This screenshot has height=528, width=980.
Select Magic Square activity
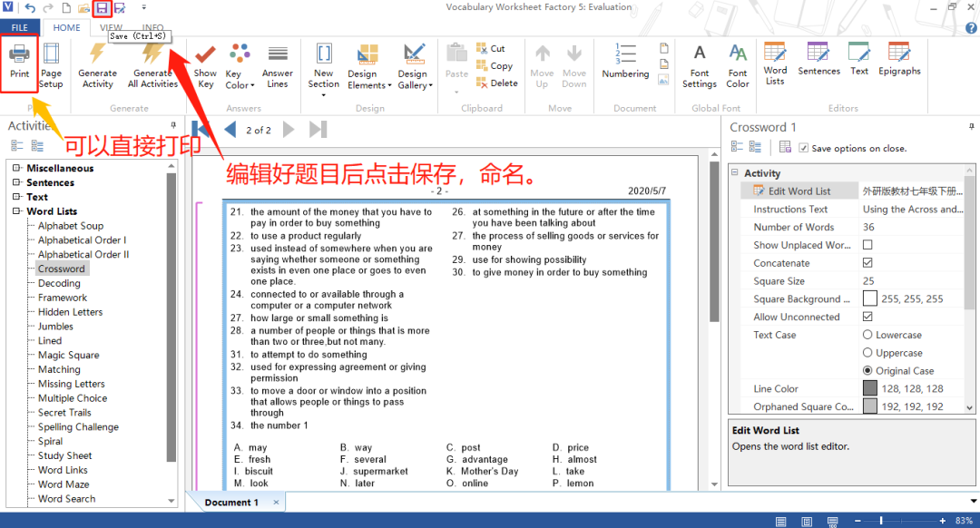[69, 355]
